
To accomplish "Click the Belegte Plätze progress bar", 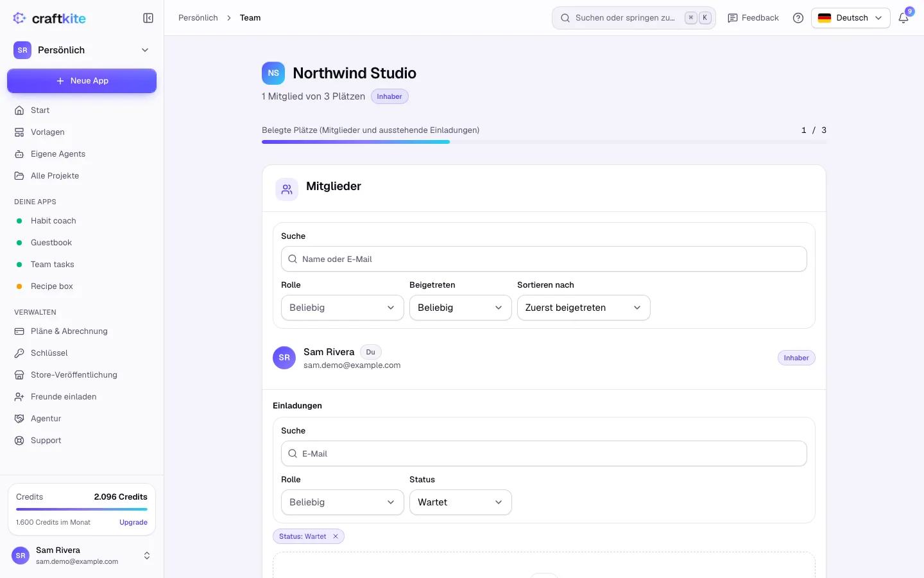I will click(544, 142).
